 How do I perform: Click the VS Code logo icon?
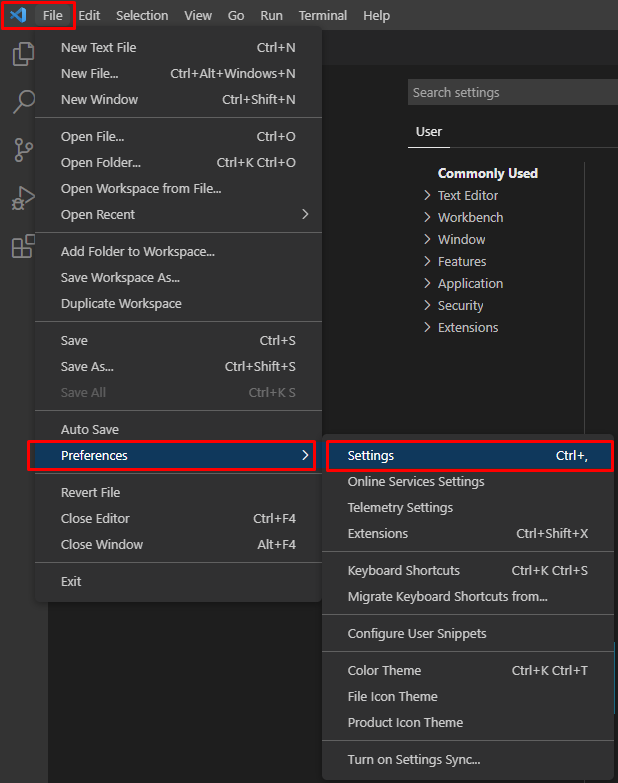[18, 15]
